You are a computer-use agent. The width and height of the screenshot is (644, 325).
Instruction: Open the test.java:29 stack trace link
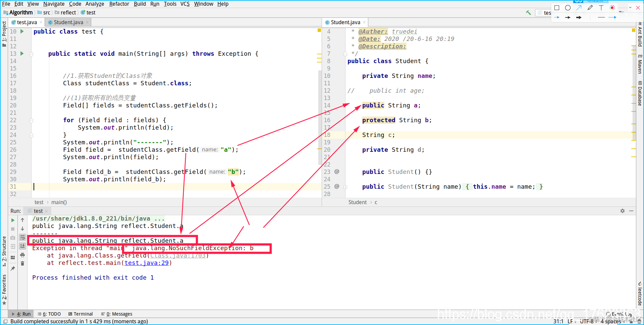(147, 263)
